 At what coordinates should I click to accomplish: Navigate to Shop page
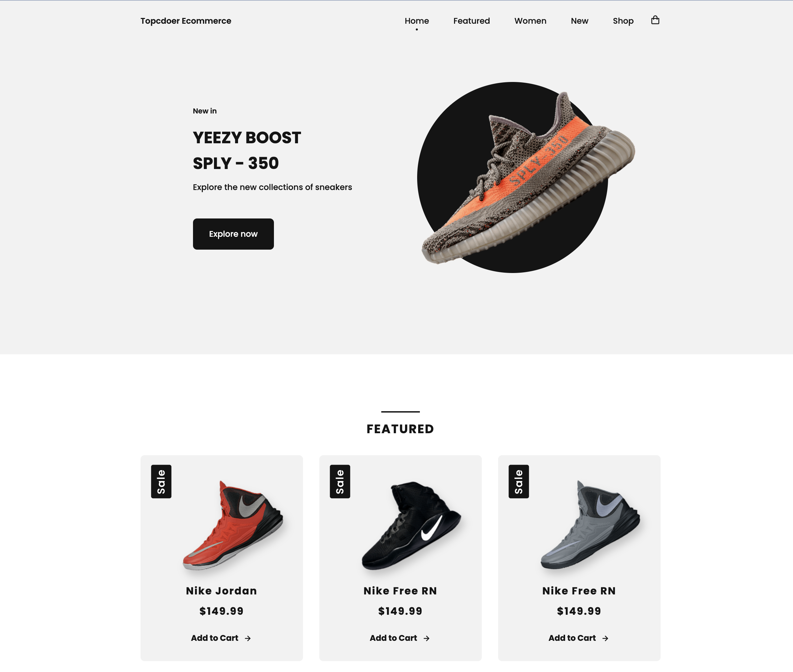(623, 21)
